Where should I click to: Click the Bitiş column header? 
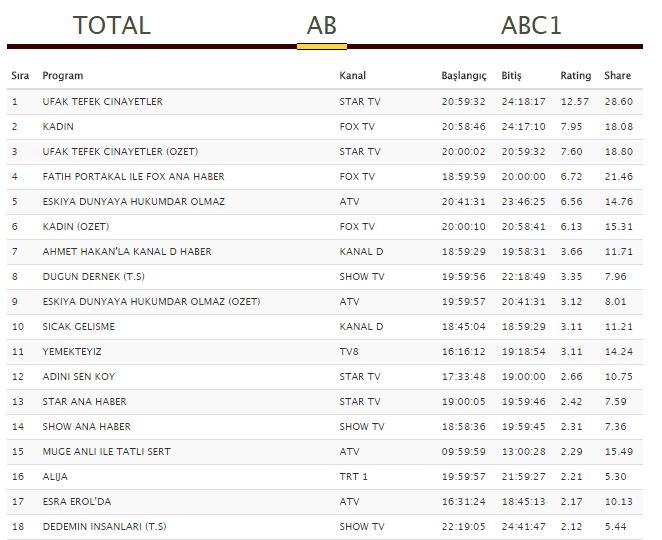(x=512, y=76)
